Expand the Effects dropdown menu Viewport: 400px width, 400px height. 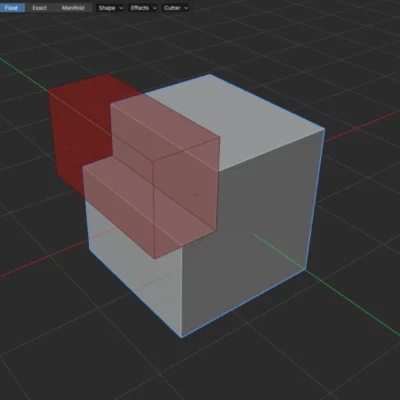click(x=143, y=8)
